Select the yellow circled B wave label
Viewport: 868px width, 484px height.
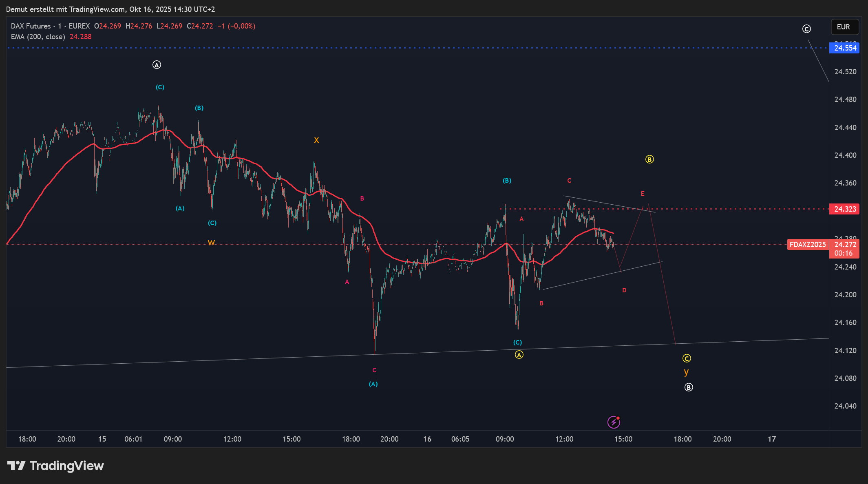pos(649,159)
